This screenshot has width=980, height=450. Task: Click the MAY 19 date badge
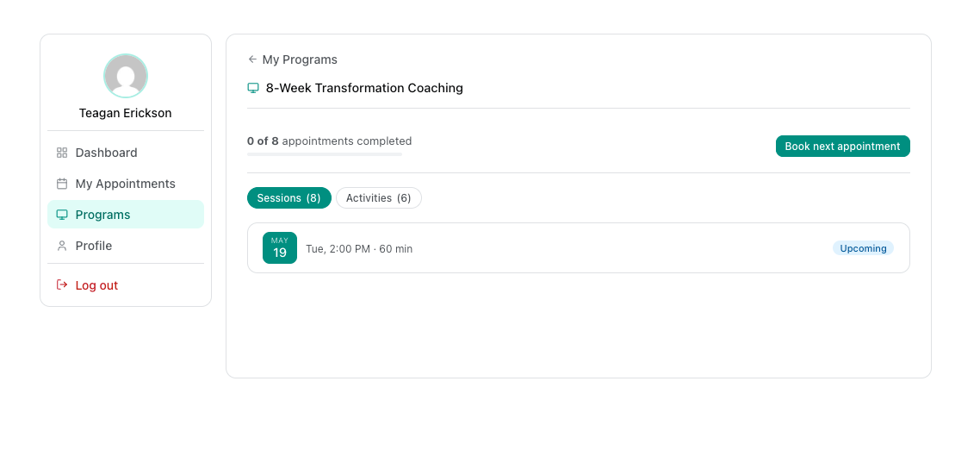[x=279, y=247]
